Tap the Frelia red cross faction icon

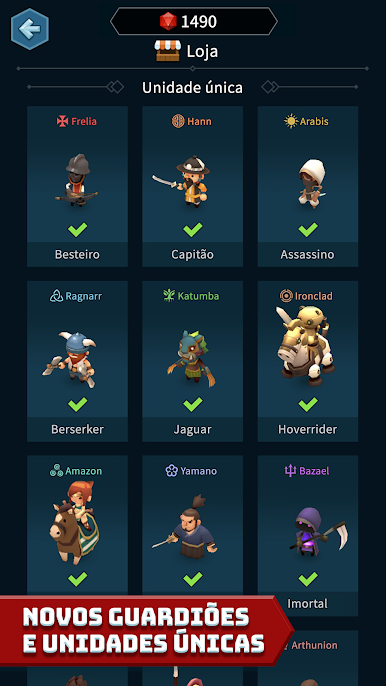click(63, 121)
